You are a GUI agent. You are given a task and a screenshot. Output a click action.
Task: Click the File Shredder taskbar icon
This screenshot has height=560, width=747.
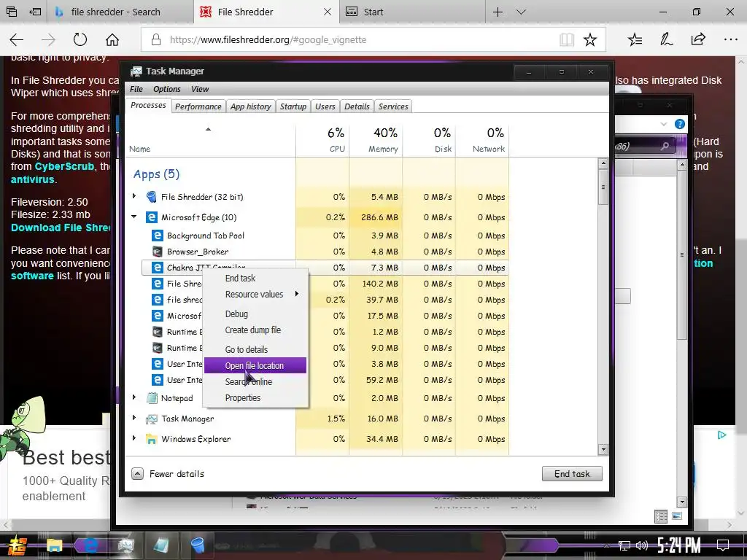click(198, 545)
